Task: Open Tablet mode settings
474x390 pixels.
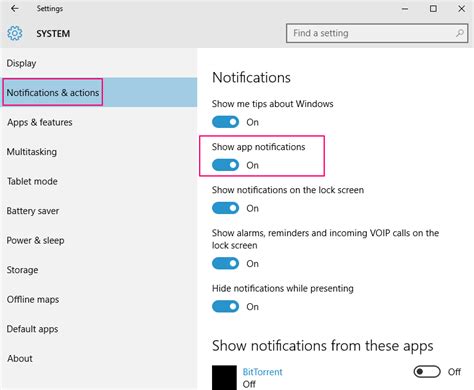Action: coord(99,181)
